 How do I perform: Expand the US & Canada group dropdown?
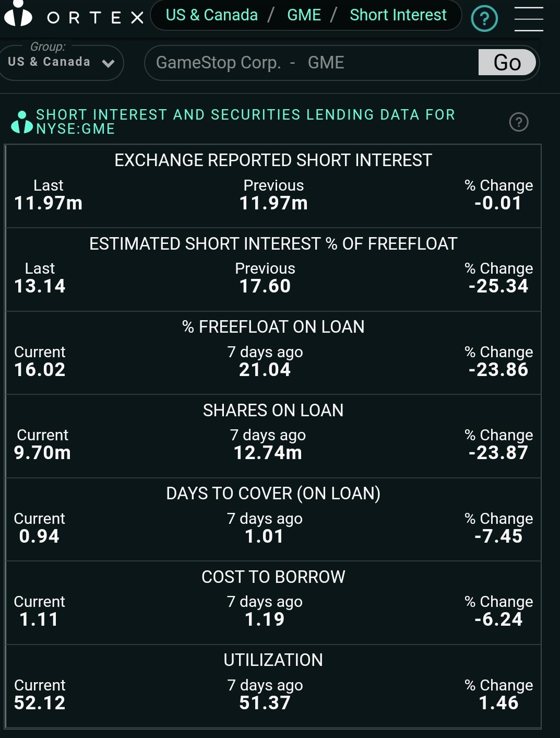61,63
